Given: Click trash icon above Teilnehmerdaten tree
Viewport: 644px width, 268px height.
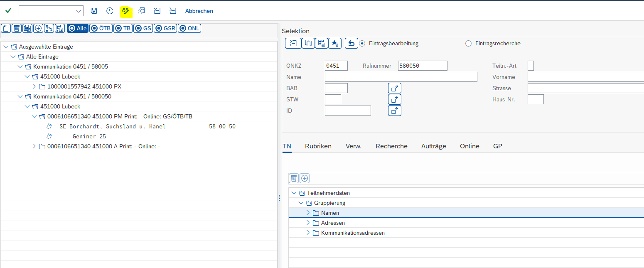Looking at the screenshot, I should click(294, 178).
